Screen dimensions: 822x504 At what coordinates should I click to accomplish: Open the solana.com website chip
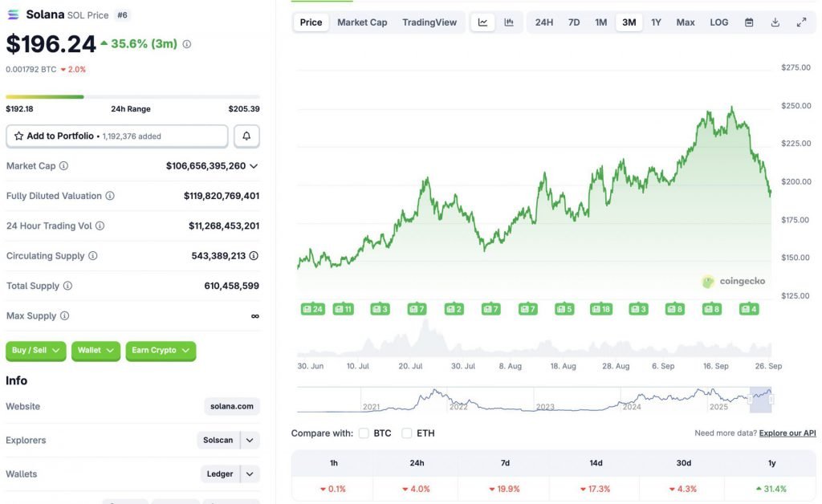233,407
